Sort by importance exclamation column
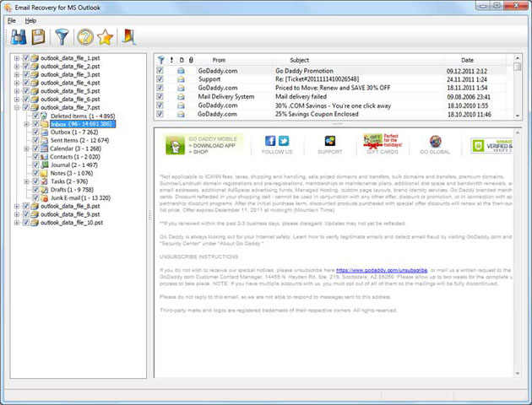 [171, 60]
